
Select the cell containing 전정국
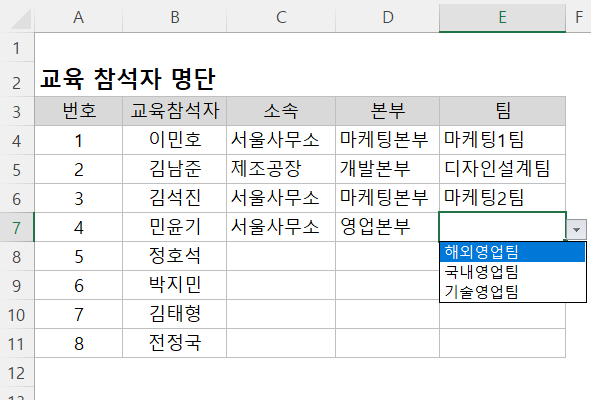point(175,343)
